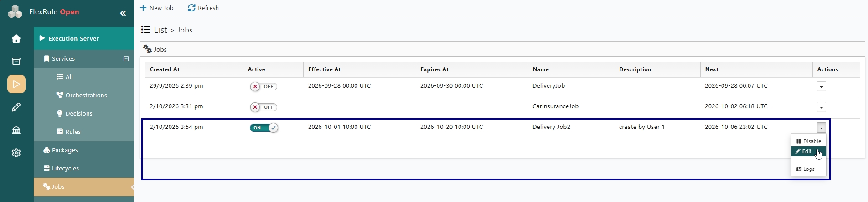Collapse sidebar with double chevron icon
The image size is (868, 202).
(x=123, y=13)
